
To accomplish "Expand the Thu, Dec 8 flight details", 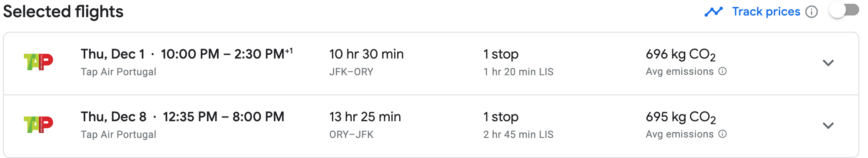I will click(x=828, y=126).
